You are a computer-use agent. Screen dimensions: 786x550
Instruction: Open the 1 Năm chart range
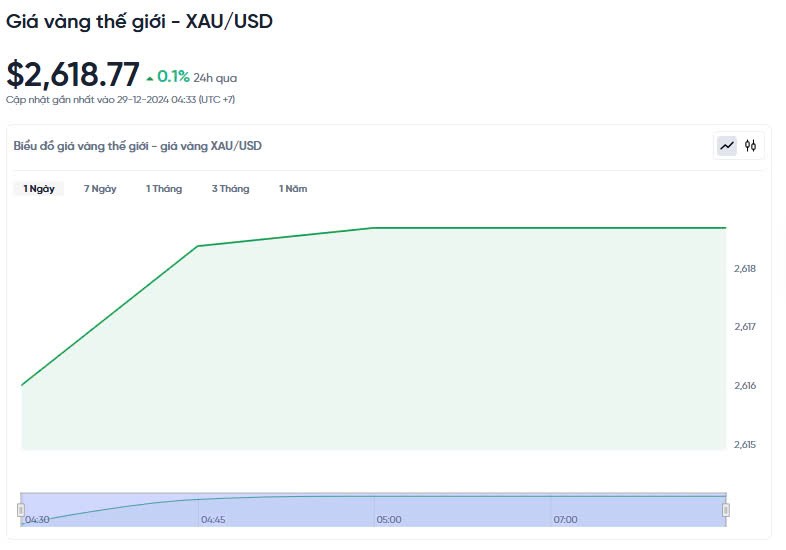coord(293,189)
